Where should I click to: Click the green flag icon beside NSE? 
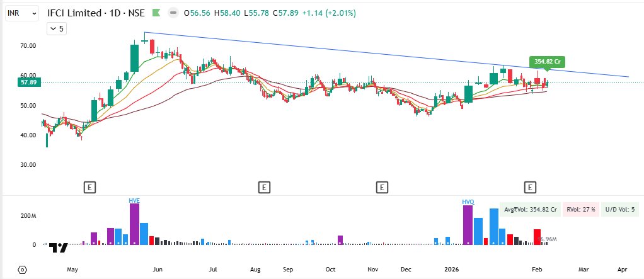156,13
